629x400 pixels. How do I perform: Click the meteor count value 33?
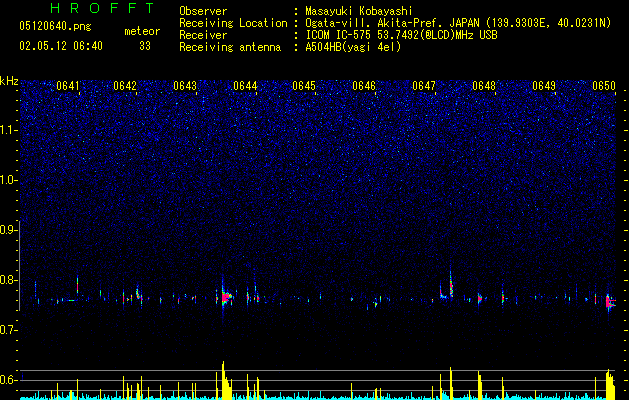pyautogui.click(x=145, y=46)
